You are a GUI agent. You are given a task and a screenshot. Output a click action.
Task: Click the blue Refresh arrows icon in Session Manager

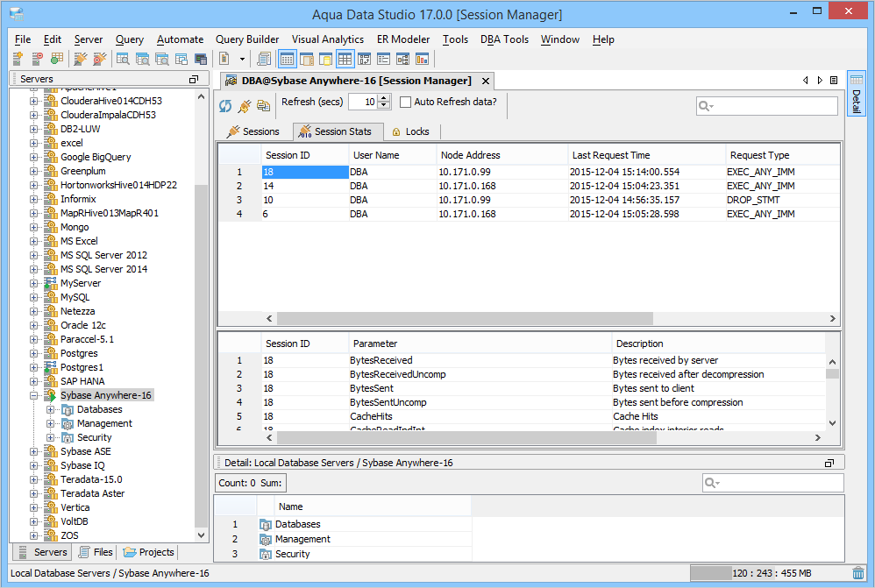(x=225, y=105)
